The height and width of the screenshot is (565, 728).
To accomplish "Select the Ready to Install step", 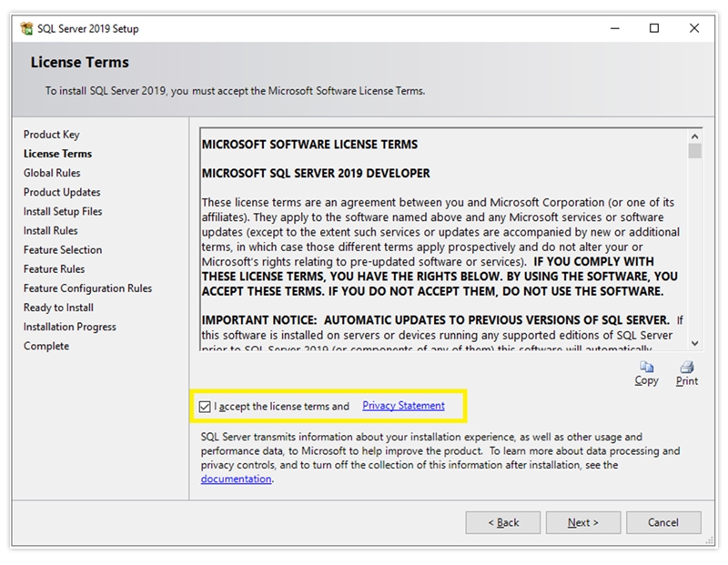I will coord(56,308).
